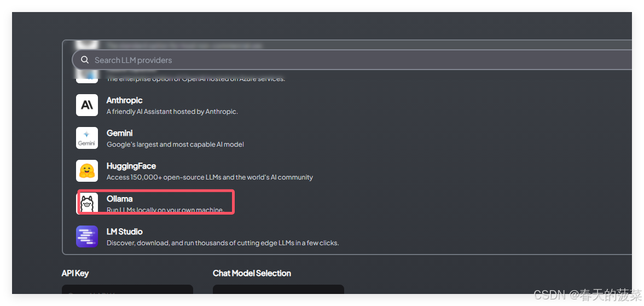Click into the API Key input box
This screenshot has width=644, height=306.
[127, 290]
